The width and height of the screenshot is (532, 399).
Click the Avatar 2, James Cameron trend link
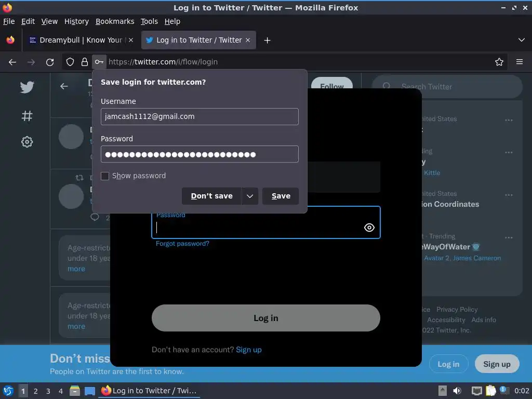(462, 258)
